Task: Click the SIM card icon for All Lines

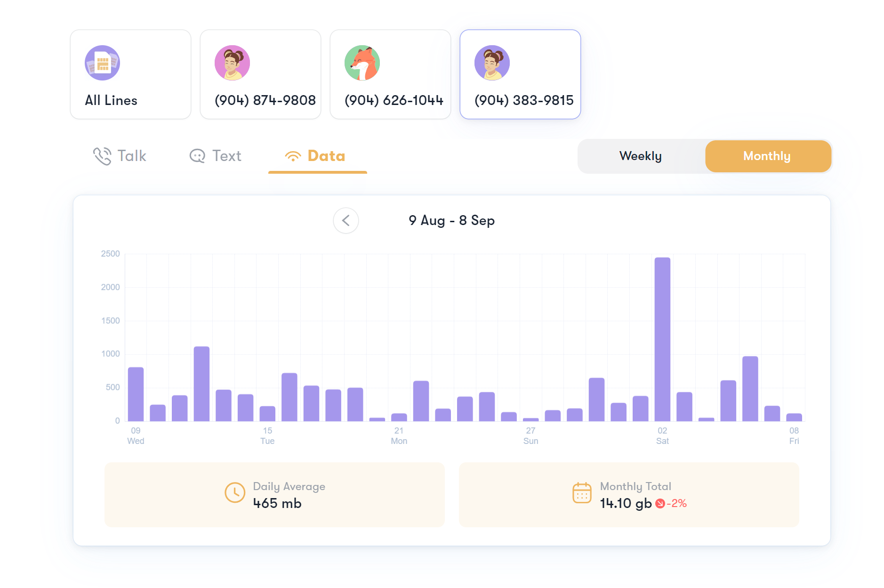Action: pos(102,63)
